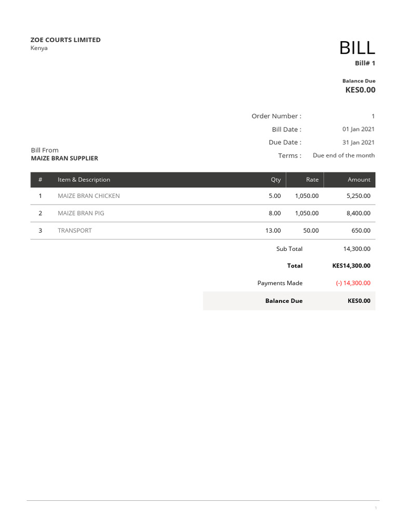Click the Kenya country text
The width and height of the screenshot is (399, 532).
tap(39, 48)
